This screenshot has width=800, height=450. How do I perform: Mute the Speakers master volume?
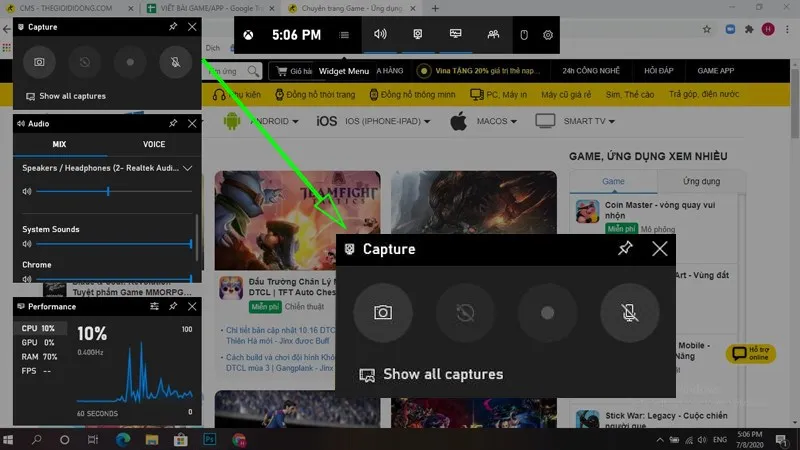click(27, 191)
